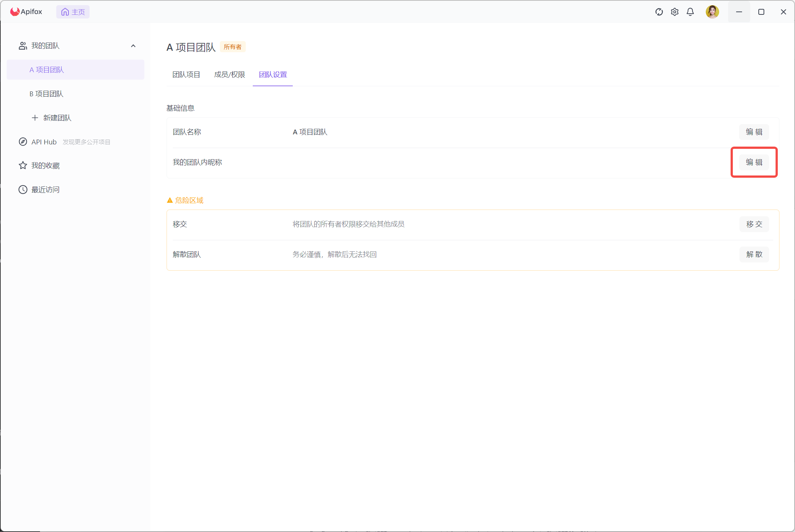795x532 pixels.
Task: Click the clock icon for 最近访问
Action: (23, 190)
